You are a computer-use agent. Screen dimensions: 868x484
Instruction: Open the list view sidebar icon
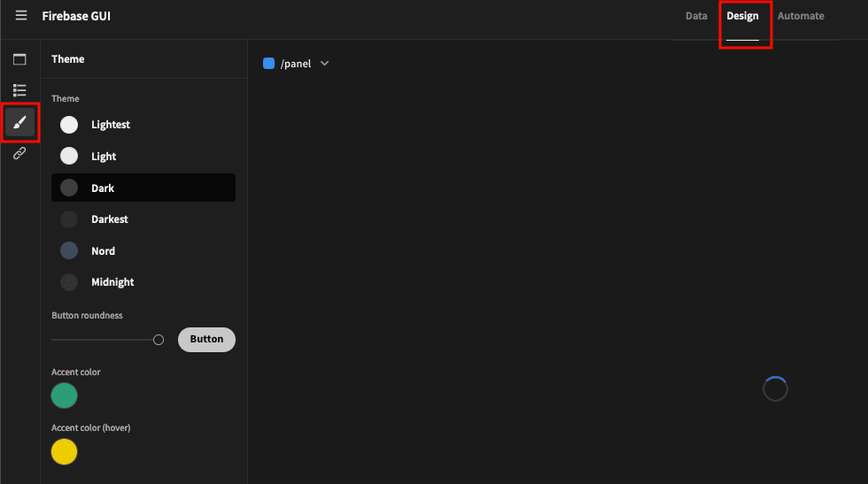[19, 90]
